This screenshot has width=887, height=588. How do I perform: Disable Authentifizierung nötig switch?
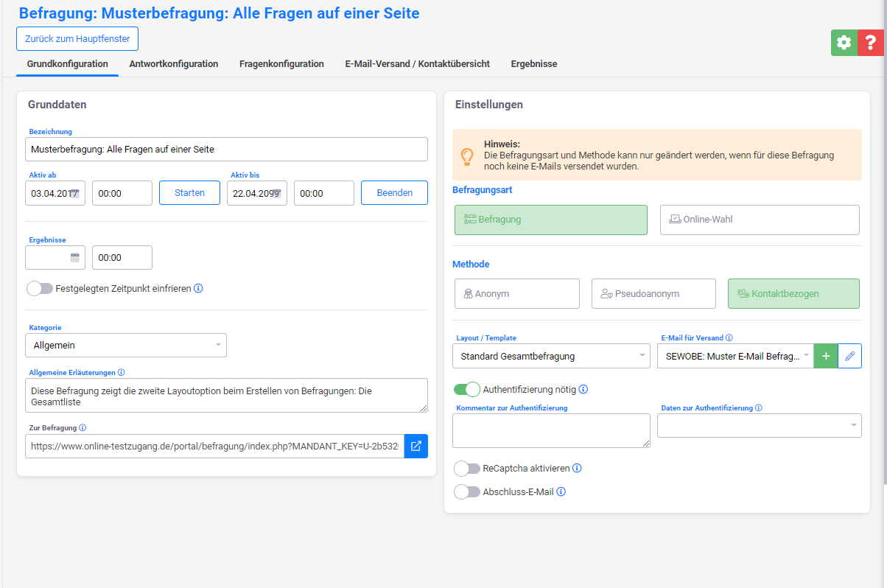click(467, 389)
